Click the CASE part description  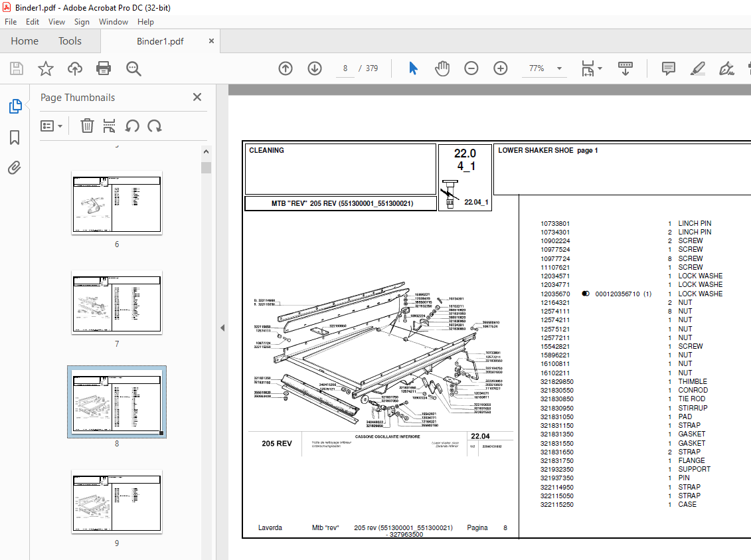687,504
